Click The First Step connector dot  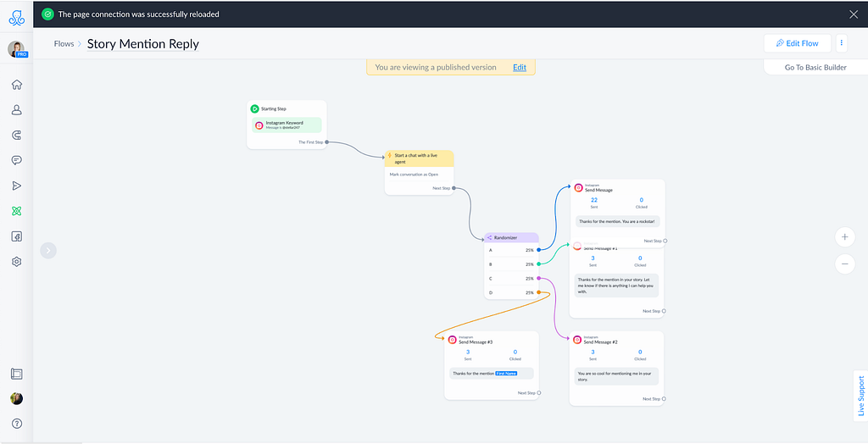click(326, 142)
